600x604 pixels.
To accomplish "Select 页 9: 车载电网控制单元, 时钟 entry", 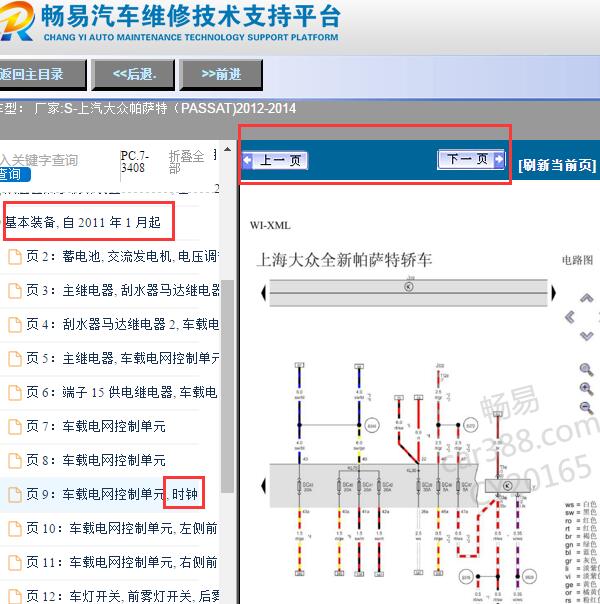I will point(112,494).
